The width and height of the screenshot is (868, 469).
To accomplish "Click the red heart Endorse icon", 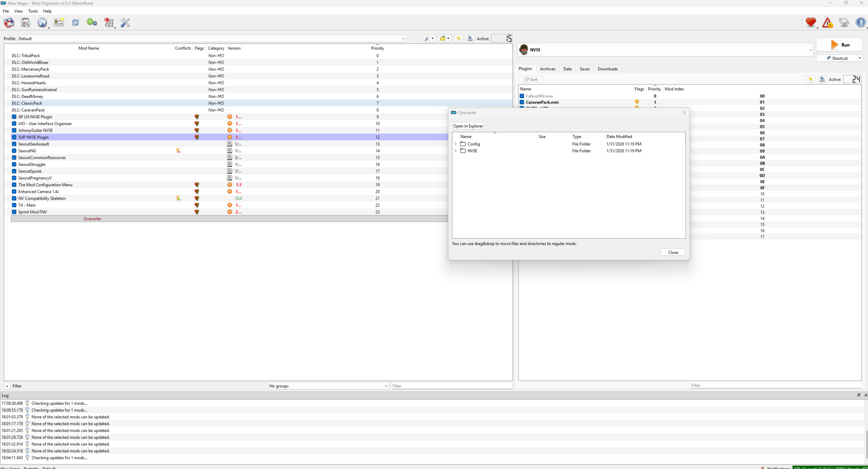I will (811, 22).
